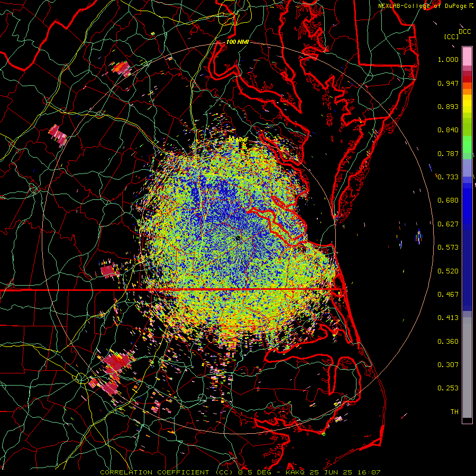Pick the gray swatch near 0.307
The width and height of the screenshot is (476, 476).
click(x=467, y=368)
